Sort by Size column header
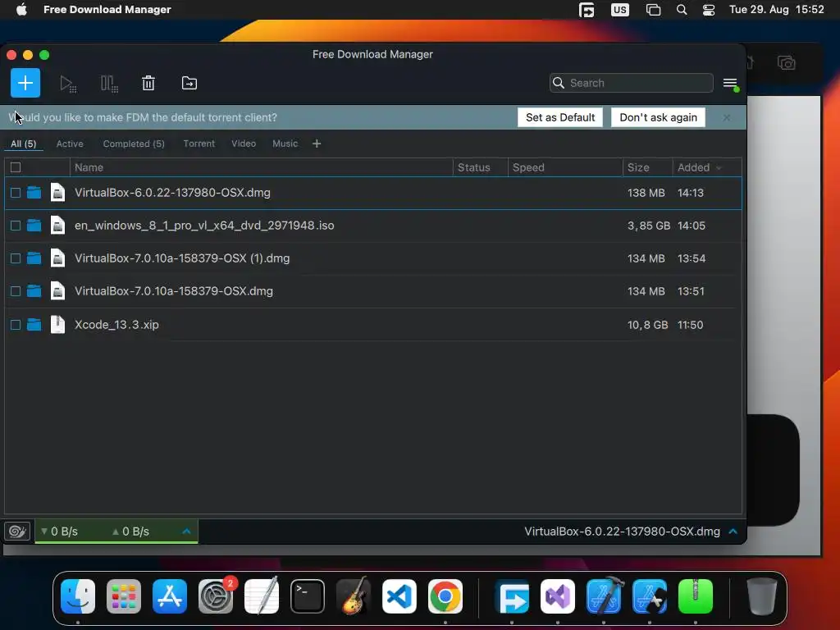840x630 pixels. coord(648,167)
